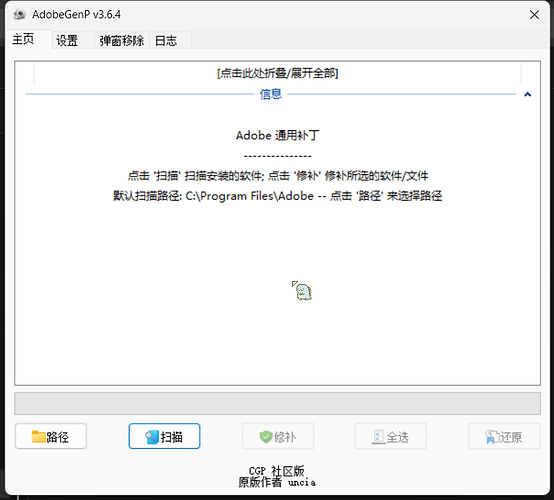Close the AdobeGenP window
Image resolution: width=554 pixels, height=500 pixels.
click(x=534, y=14)
